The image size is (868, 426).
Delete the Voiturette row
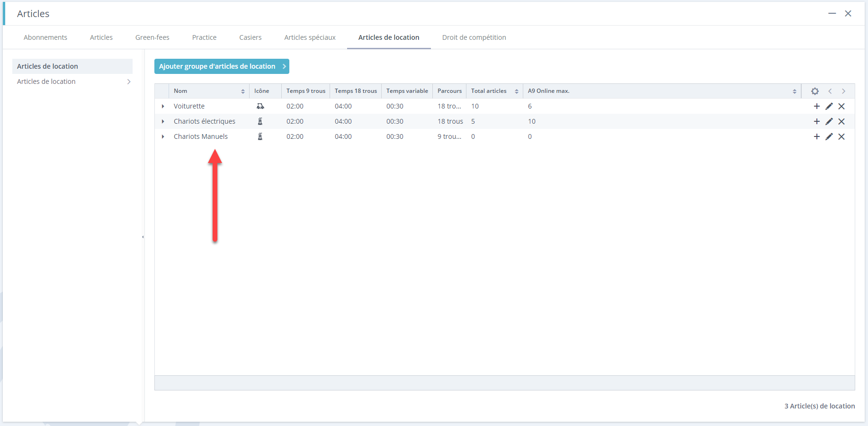(x=841, y=106)
